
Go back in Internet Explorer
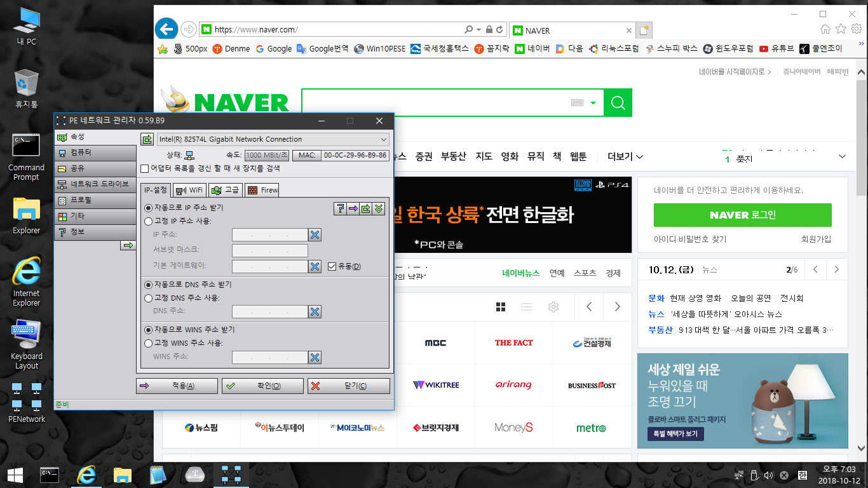tap(166, 29)
